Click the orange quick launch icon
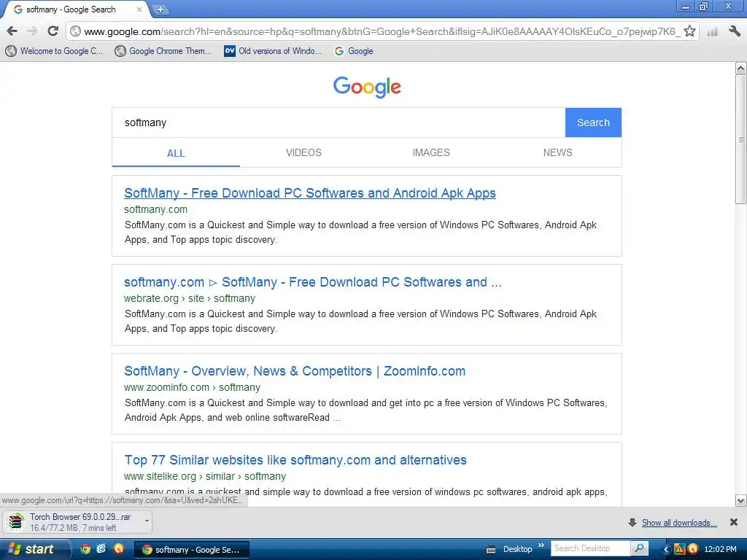The image size is (747, 560). click(118, 549)
